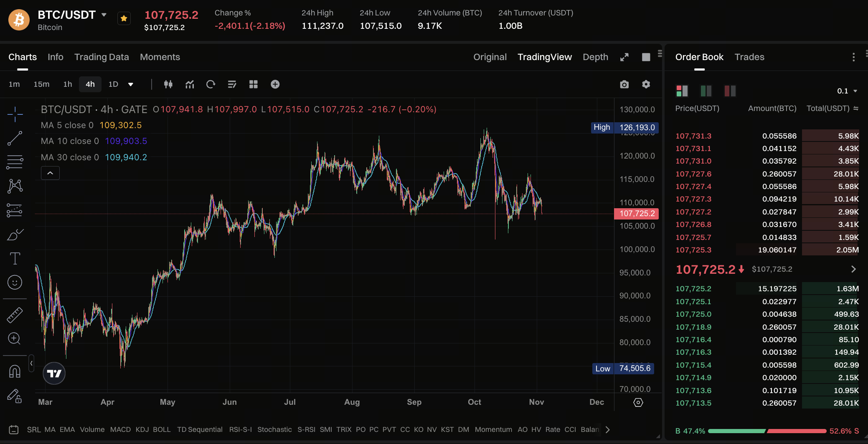The height and width of the screenshot is (444, 868).
Task: Show only buy orders view
Action: 706,91
